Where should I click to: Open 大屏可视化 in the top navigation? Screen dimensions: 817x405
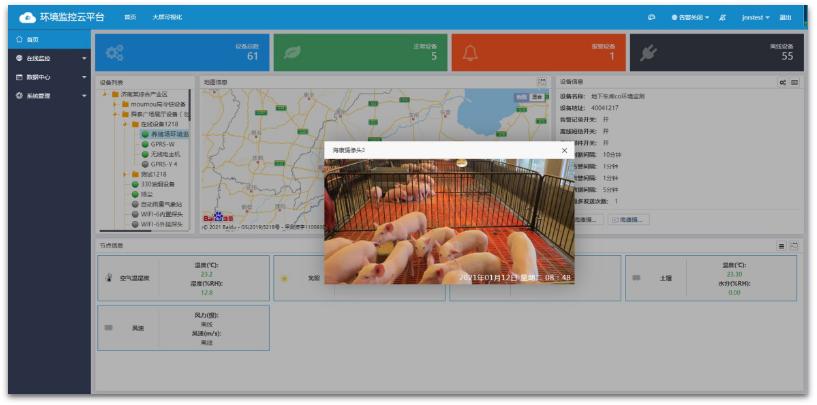pyautogui.click(x=167, y=17)
